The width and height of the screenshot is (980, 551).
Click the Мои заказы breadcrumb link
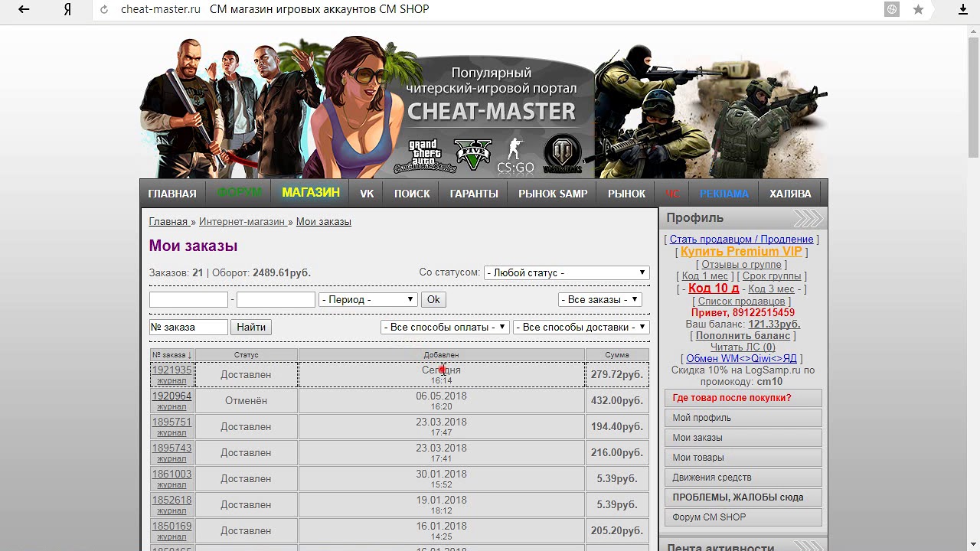324,221
